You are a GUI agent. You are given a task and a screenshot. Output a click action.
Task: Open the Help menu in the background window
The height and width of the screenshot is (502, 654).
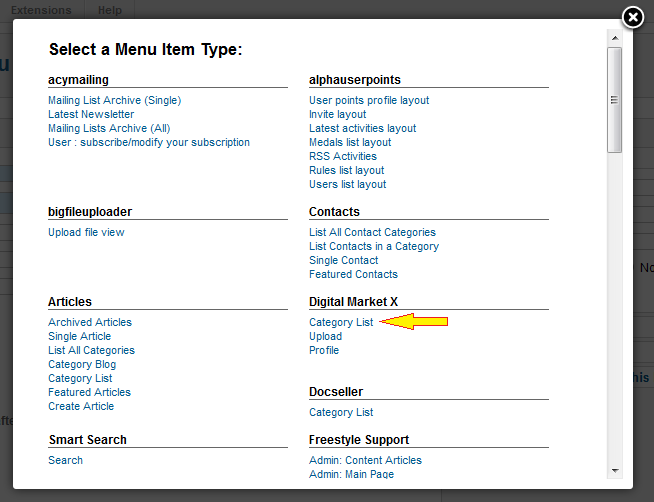click(110, 10)
